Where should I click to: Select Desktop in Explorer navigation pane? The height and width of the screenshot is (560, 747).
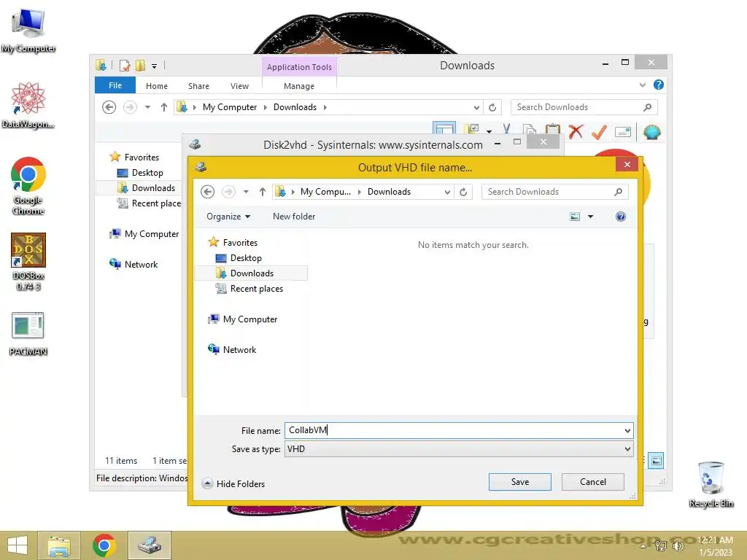[147, 173]
